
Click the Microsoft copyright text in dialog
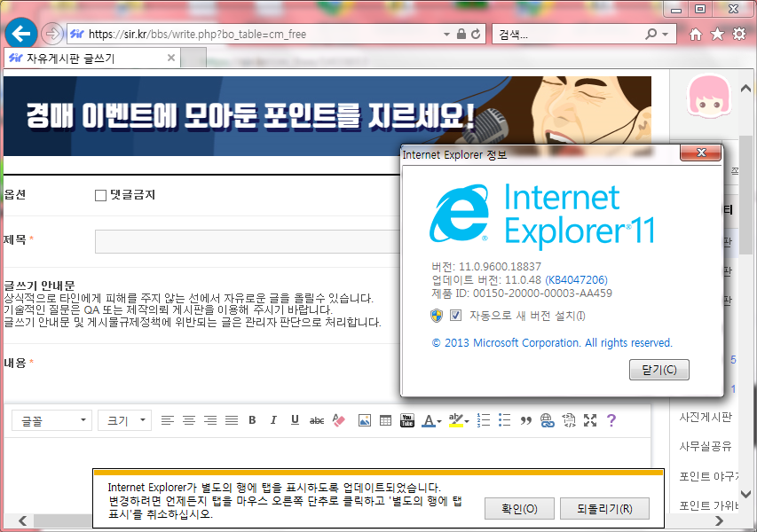click(552, 343)
